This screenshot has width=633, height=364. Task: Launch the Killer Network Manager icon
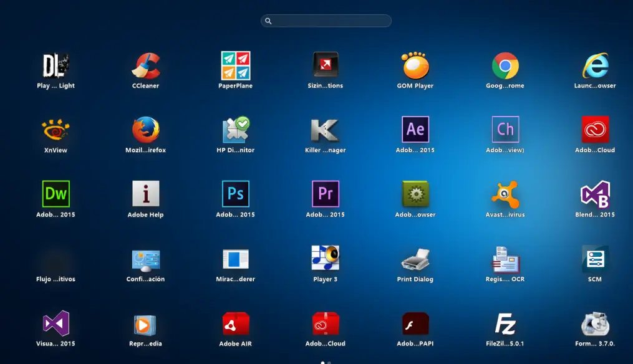point(326,130)
